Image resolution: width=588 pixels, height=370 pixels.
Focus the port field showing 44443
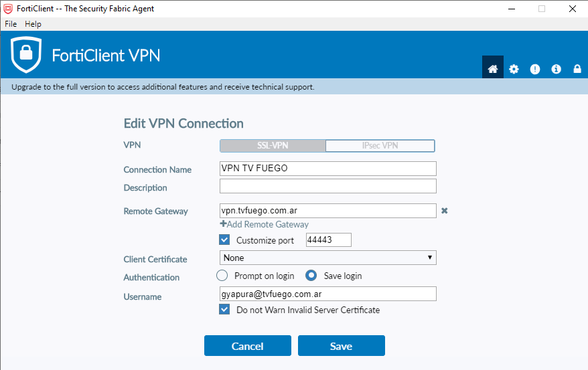[x=329, y=240]
